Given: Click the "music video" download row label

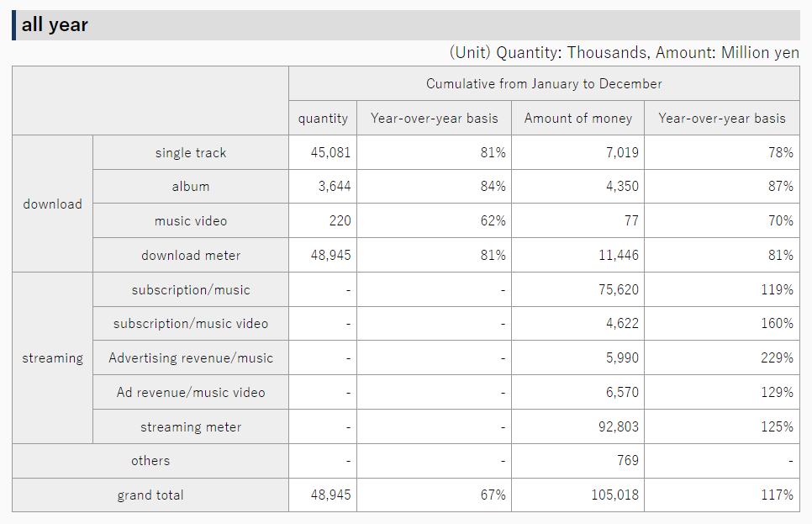Looking at the screenshot, I should click(191, 221).
